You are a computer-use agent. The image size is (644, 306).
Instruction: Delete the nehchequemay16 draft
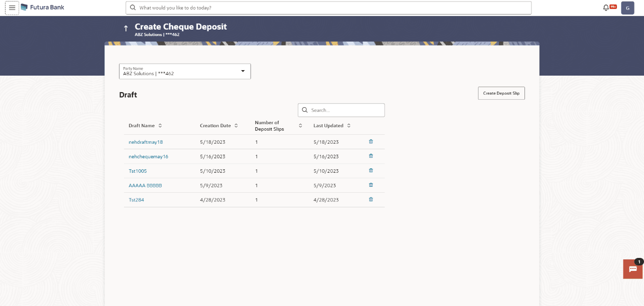click(x=370, y=156)
